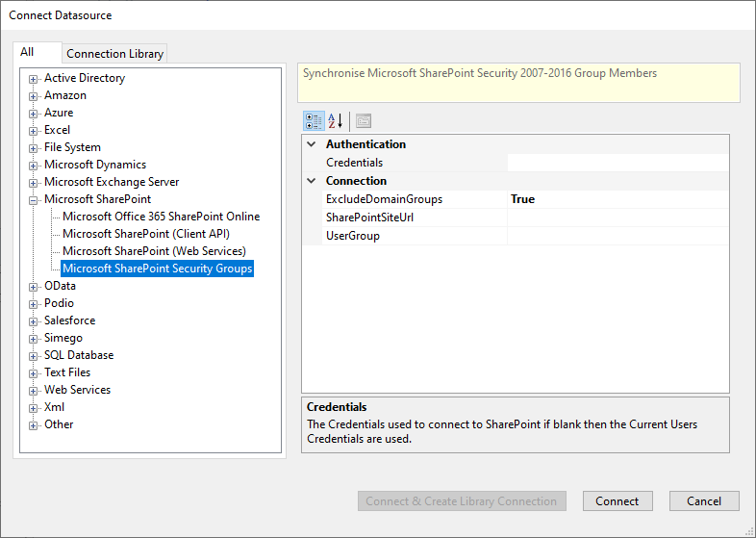Select the Microsoft SharePoint parent label

click(97, 199)
